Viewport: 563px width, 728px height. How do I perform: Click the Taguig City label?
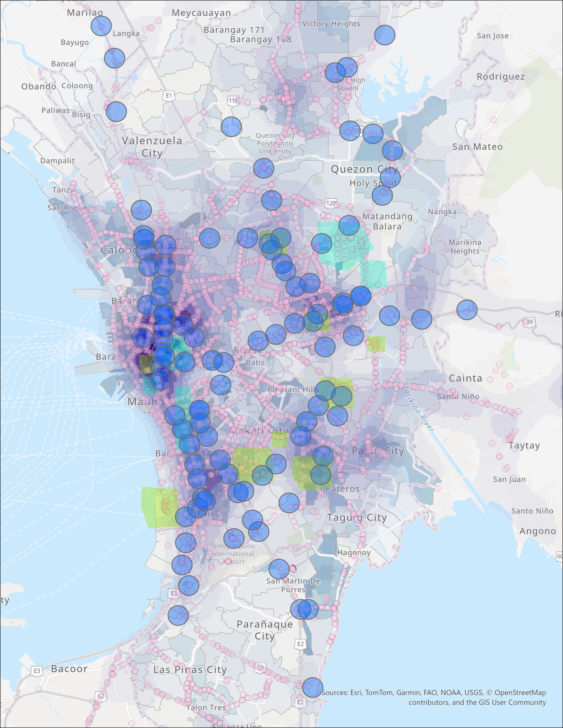point(357,518)
